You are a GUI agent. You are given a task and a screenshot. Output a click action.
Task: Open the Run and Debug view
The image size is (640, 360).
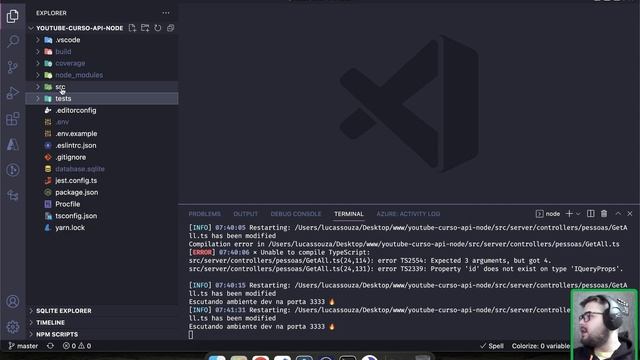click(13, 93)
